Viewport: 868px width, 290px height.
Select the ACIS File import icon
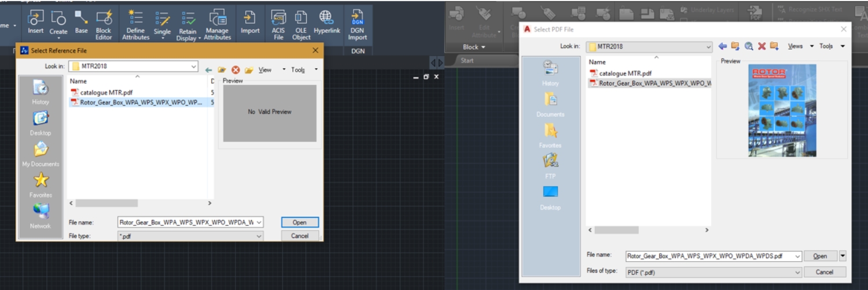(279, 25)
